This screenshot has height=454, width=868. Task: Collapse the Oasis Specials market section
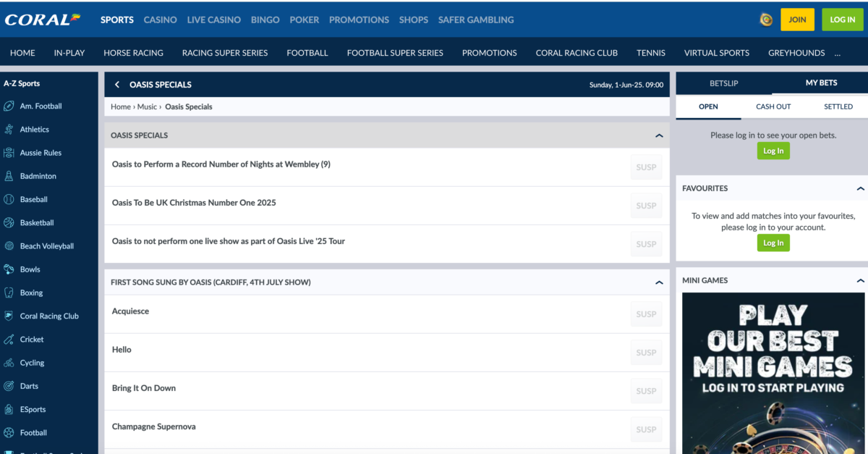[659, 135]
